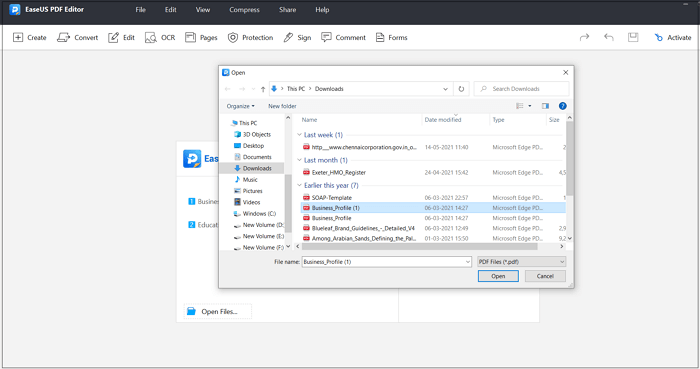Screen dimensions: 700x369
Task: Open the Forms tool
Action: (392, 37)
